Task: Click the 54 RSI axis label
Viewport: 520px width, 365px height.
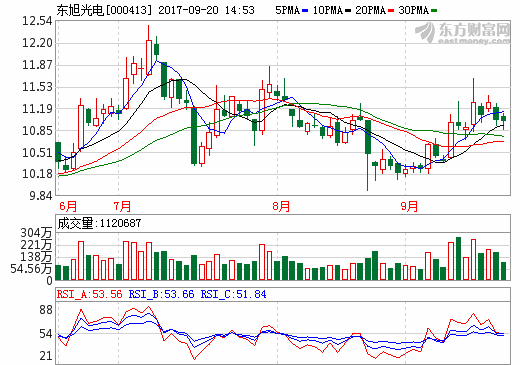Action: click(46, 334)
